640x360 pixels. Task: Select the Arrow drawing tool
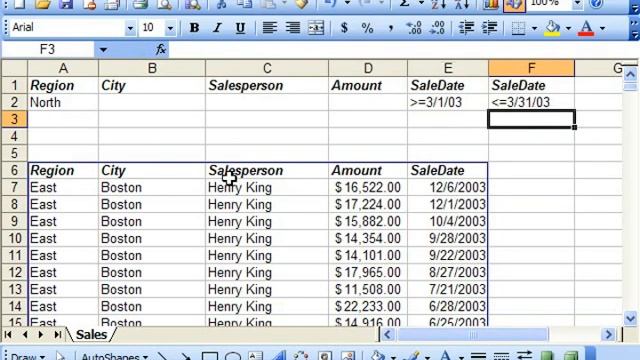coord(186,356)
